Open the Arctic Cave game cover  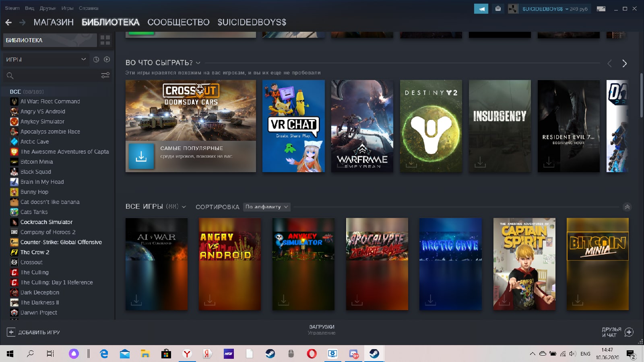click(450, 264)
